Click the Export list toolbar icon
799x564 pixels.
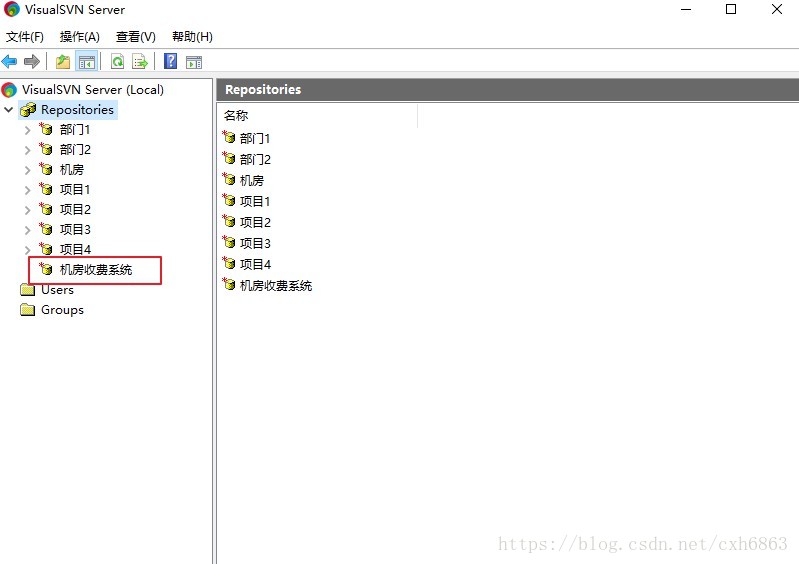[140, 62]
